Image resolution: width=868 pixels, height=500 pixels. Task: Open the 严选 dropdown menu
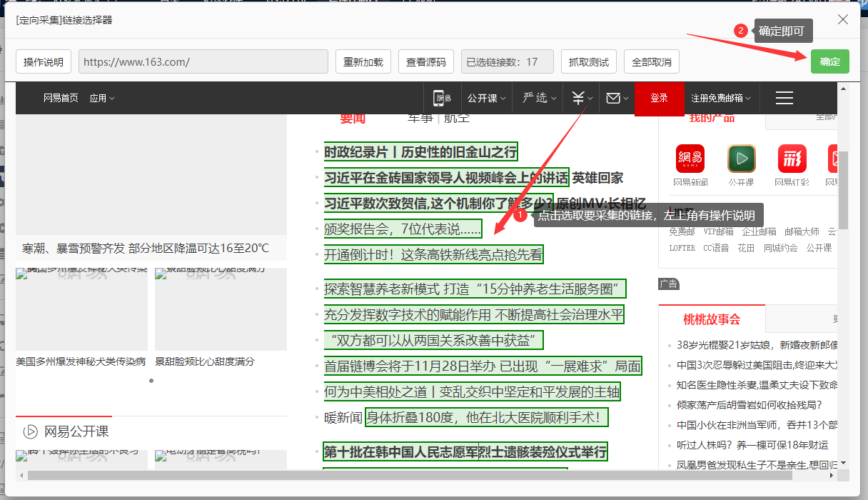pyautogui.click(x=540, y=98)
